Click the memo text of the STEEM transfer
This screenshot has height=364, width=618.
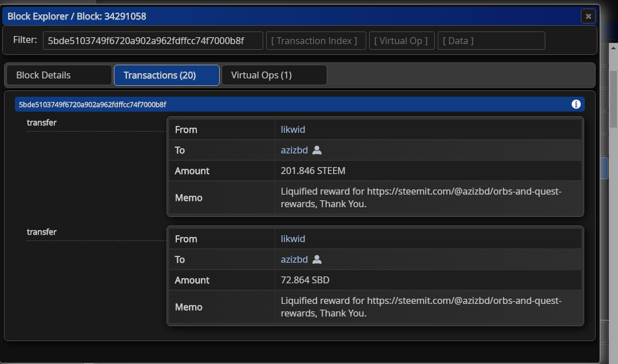pyautogui.click(x=421, y=197)
